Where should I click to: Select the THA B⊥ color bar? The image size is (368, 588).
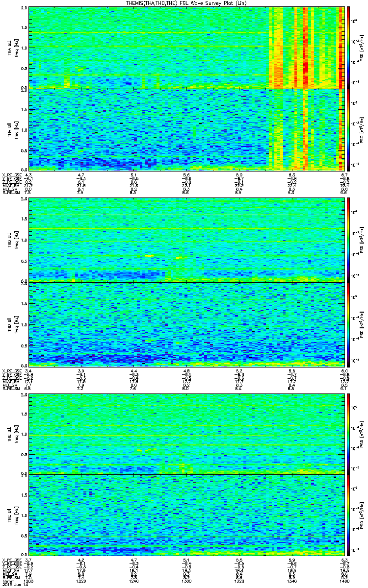point(348,47)
